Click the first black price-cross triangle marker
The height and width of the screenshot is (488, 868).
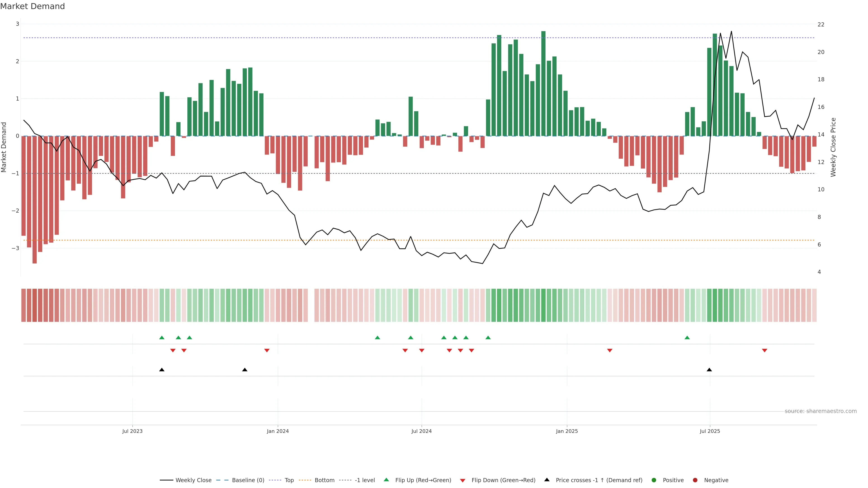162,370
